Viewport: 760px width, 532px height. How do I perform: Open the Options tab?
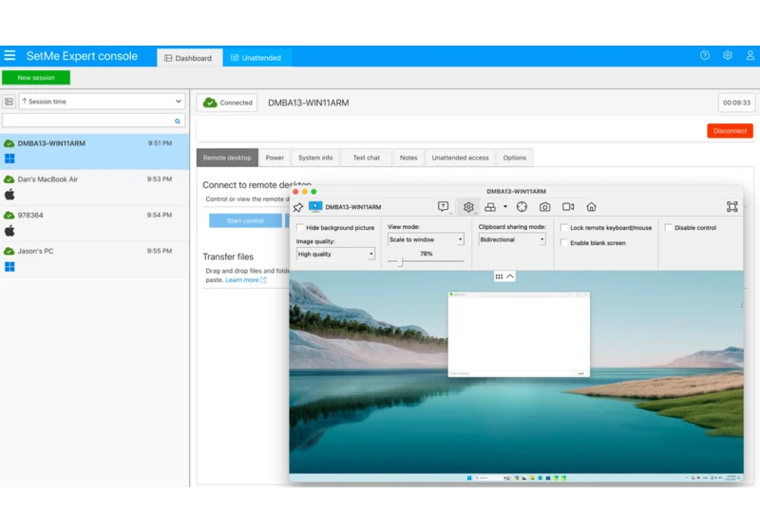515,158
